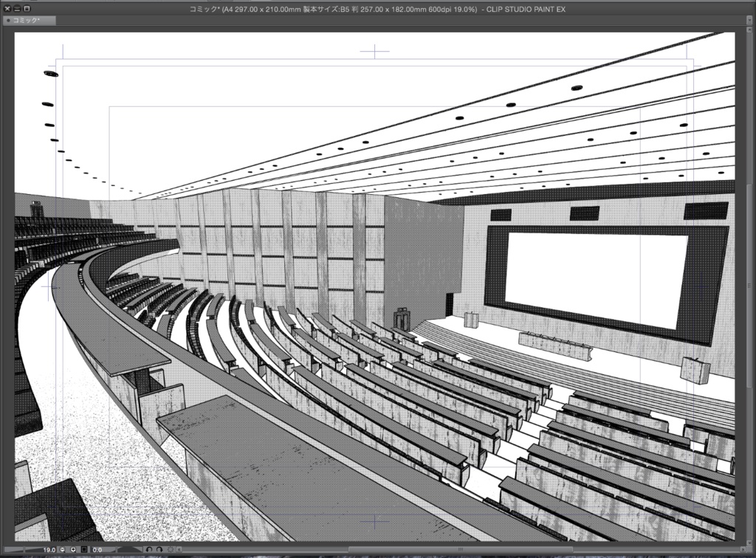Click the projection screen in the auditorium drawing
The height and width of the screenshot is (558, 756).
tap(596, 280)
